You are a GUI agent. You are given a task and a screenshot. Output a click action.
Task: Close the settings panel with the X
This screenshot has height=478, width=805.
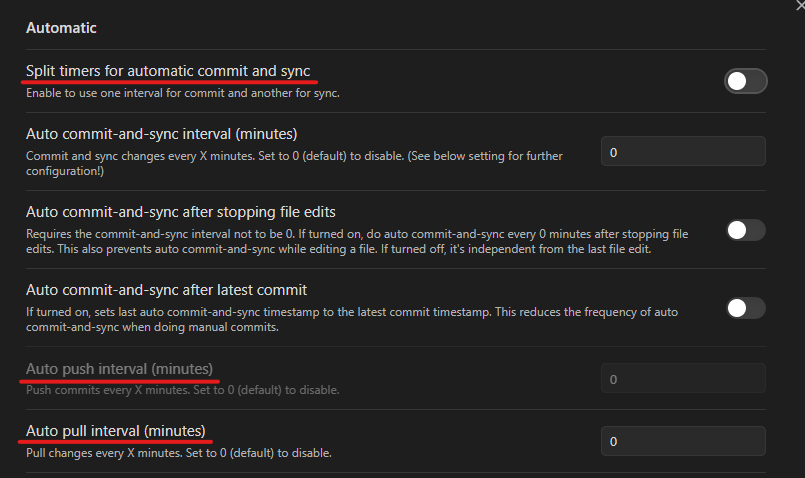(800, 5)
